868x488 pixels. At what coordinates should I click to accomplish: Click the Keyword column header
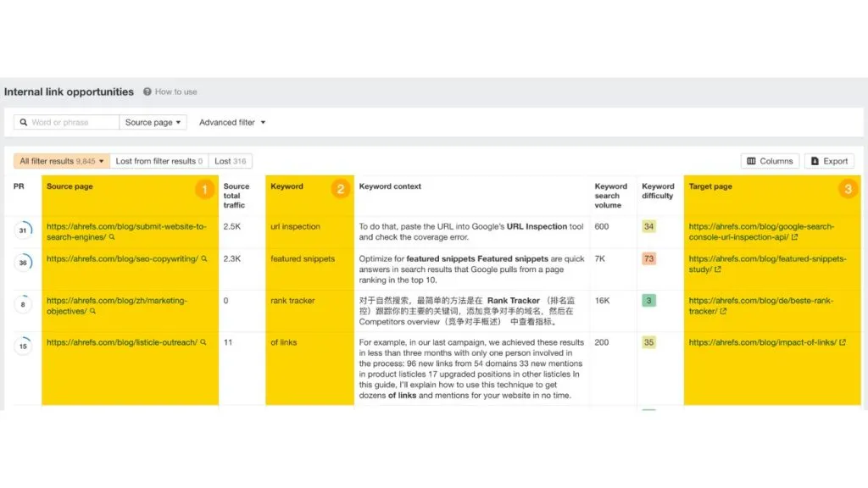point(287,186)
